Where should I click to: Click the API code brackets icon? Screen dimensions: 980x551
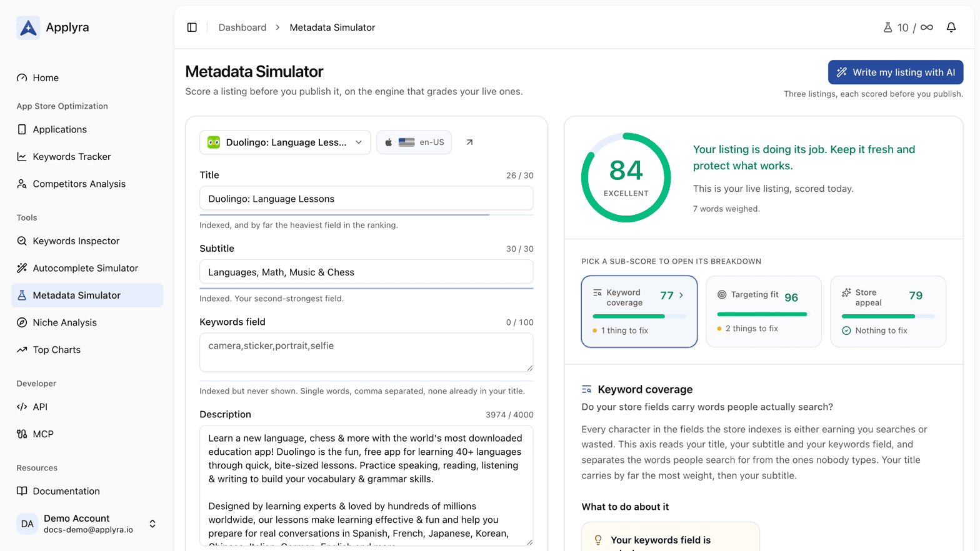pos(22,407)
